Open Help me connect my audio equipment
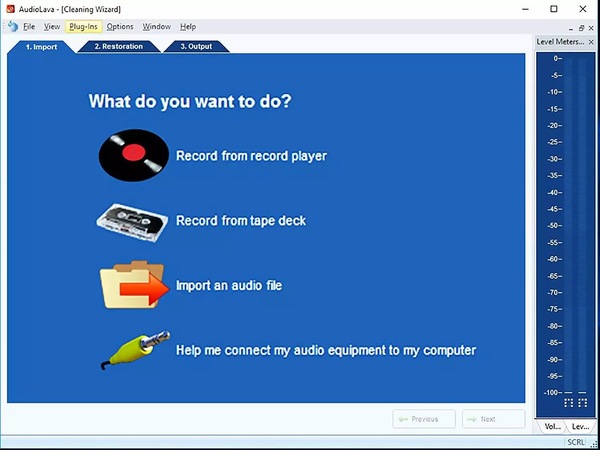 [x=326, y=350]
